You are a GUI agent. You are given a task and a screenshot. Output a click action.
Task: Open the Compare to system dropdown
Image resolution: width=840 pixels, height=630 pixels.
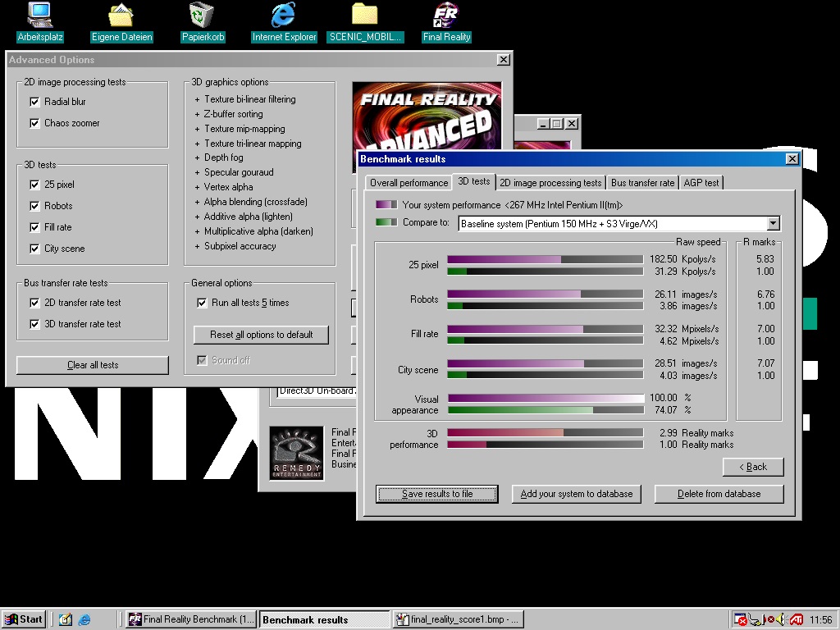click(x=773, y=223)
